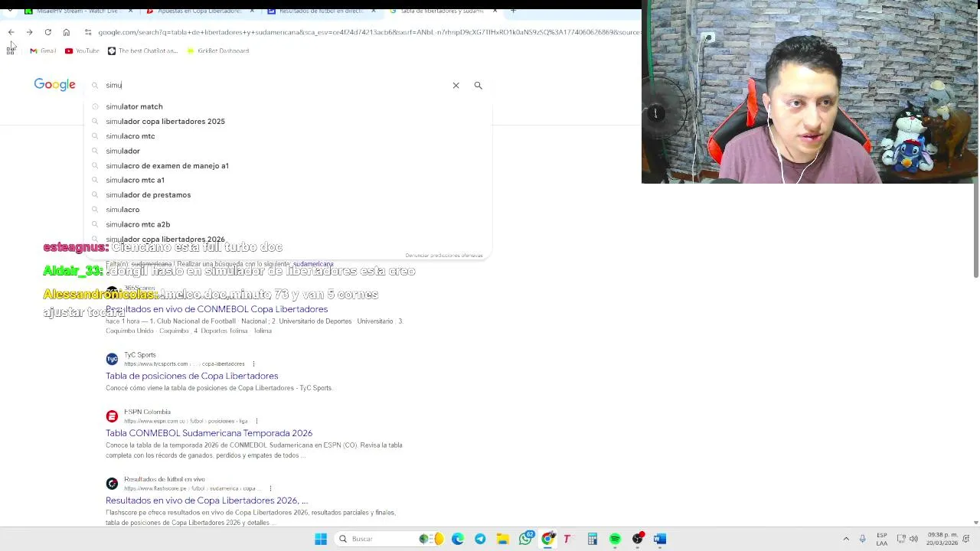
Task: Click the Google logo
Action: 54,85
